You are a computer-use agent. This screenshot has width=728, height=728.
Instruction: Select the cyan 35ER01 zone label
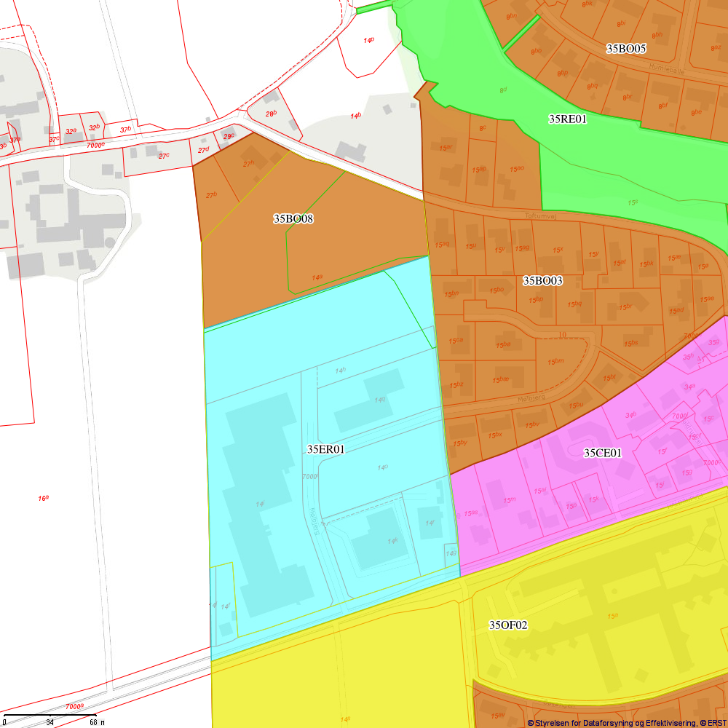coord(325,449)
